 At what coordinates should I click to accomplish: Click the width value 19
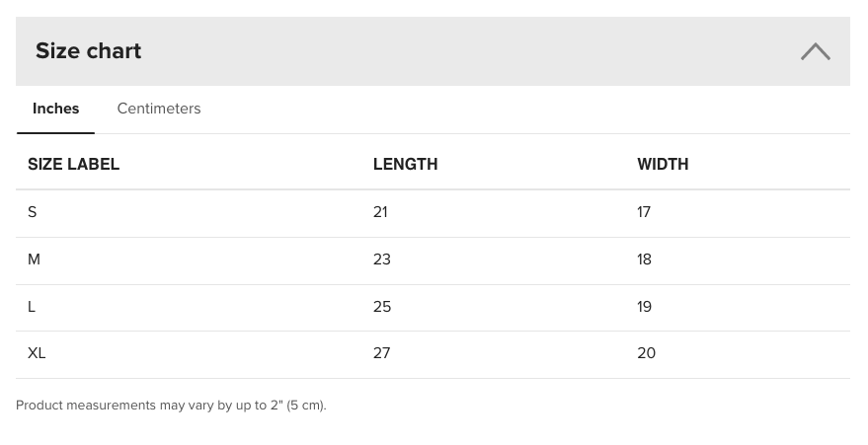[x=644, y=307]
